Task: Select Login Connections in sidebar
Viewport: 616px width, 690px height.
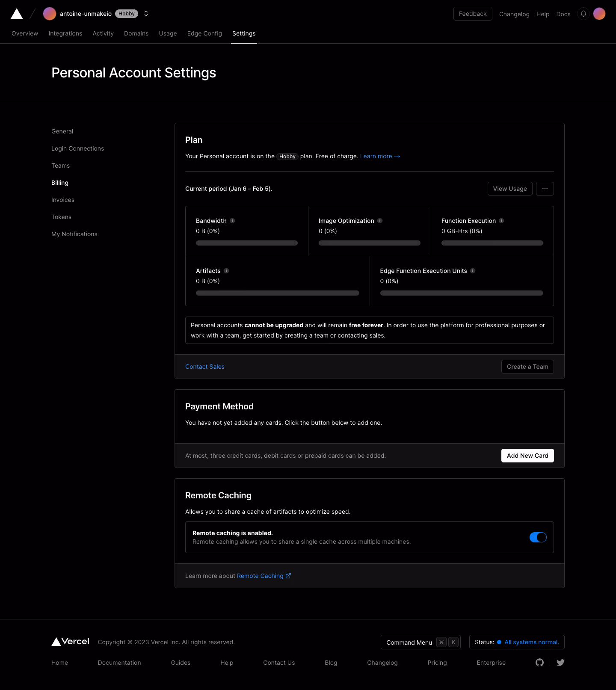Action: [77, 148]
